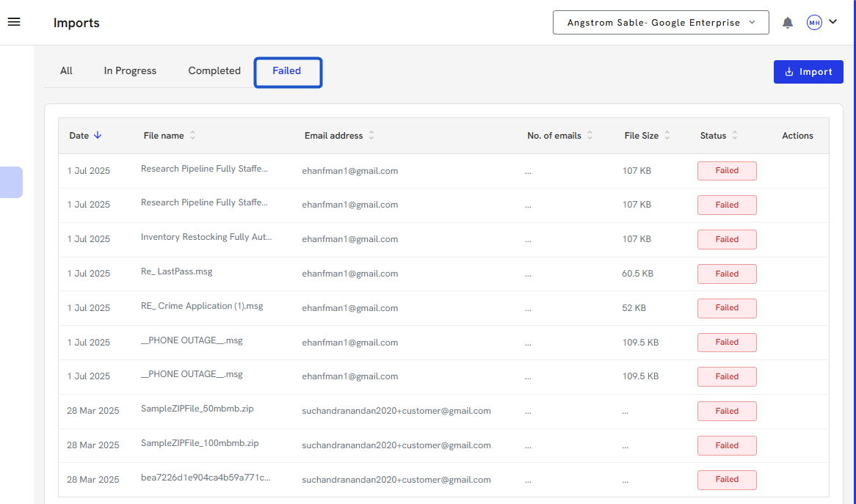
Task: Sort by Email address column icon
Action: coord(371,136)
